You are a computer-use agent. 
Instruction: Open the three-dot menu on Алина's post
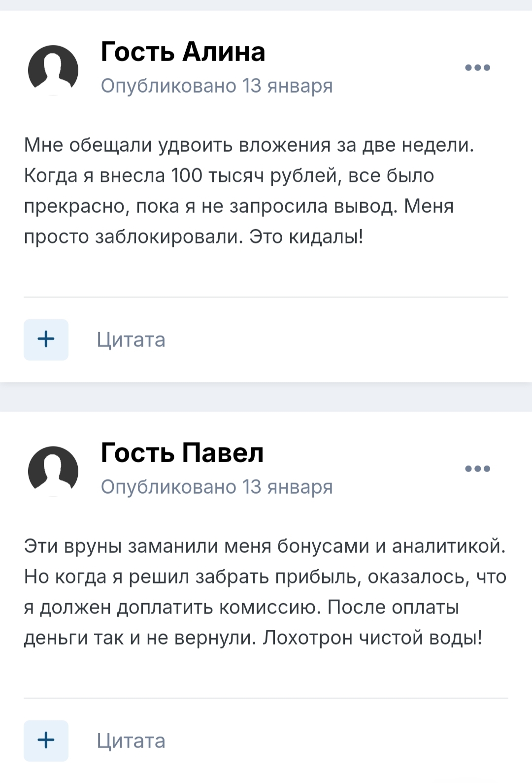[x=477, y=68]
